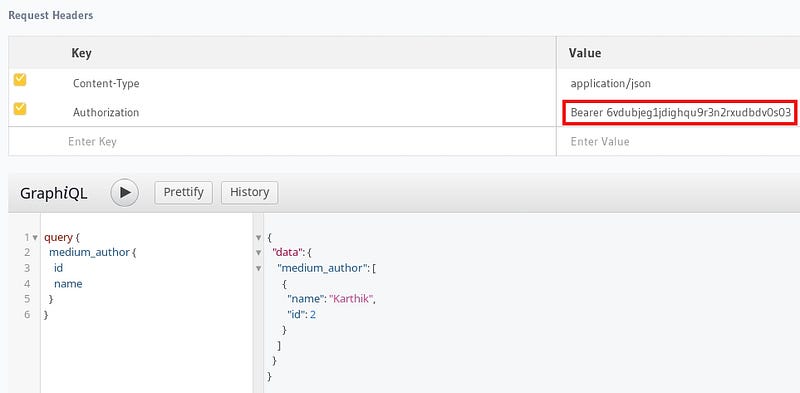Collapse the "data" object arrow
This screenshot has width=800, height=393.
[x=259, y=253]
